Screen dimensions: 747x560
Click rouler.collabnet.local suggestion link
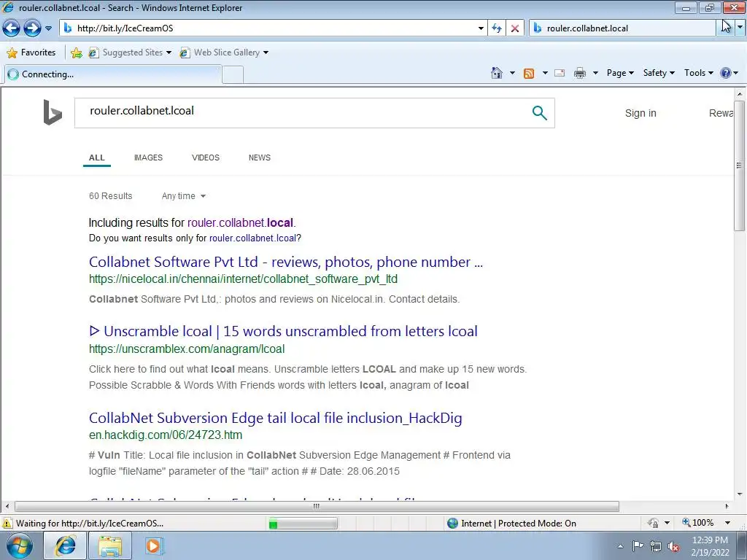241,223
